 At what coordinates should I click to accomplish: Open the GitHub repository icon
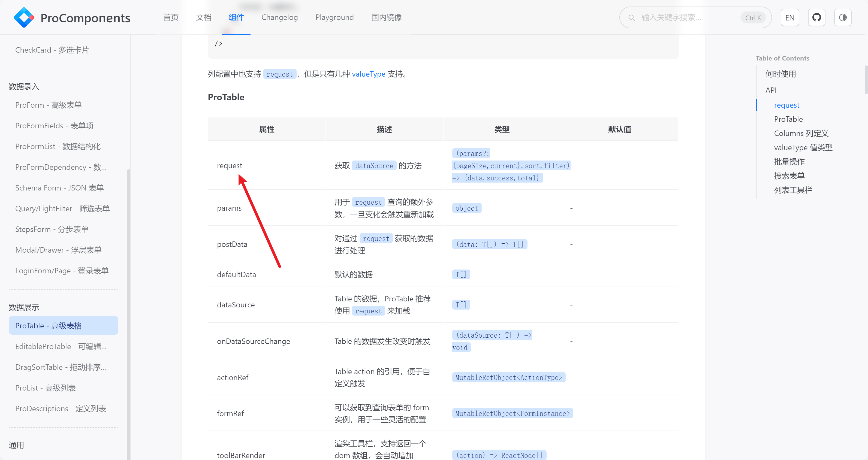816,17
